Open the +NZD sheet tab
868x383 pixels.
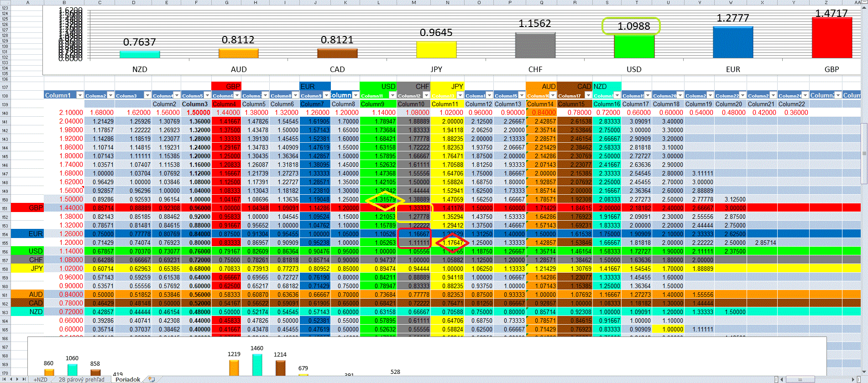40,379
